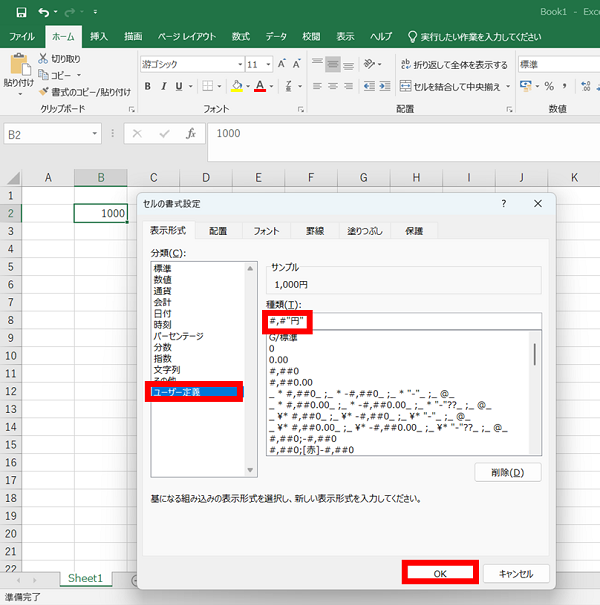Click the text orientation icon

click(369, 64)
